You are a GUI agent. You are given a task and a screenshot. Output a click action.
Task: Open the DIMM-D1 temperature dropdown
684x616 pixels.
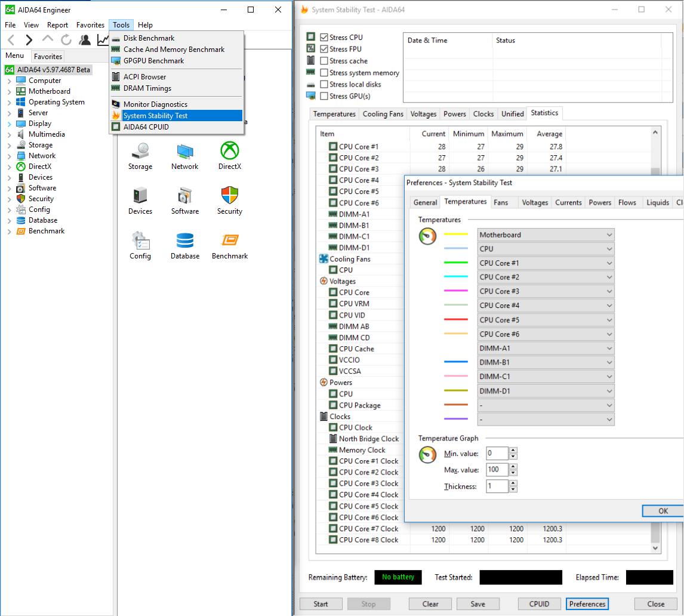pyautogui.click(x=546, y=391)
